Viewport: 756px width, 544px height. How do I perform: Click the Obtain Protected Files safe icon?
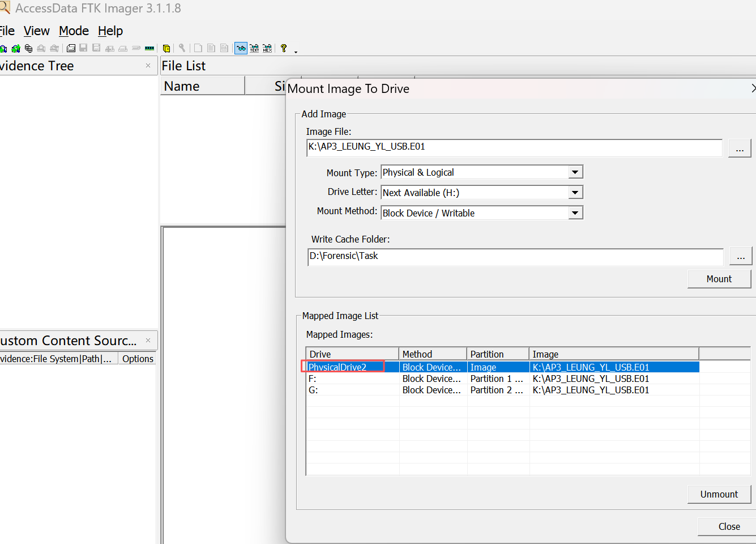pos(166,49)
